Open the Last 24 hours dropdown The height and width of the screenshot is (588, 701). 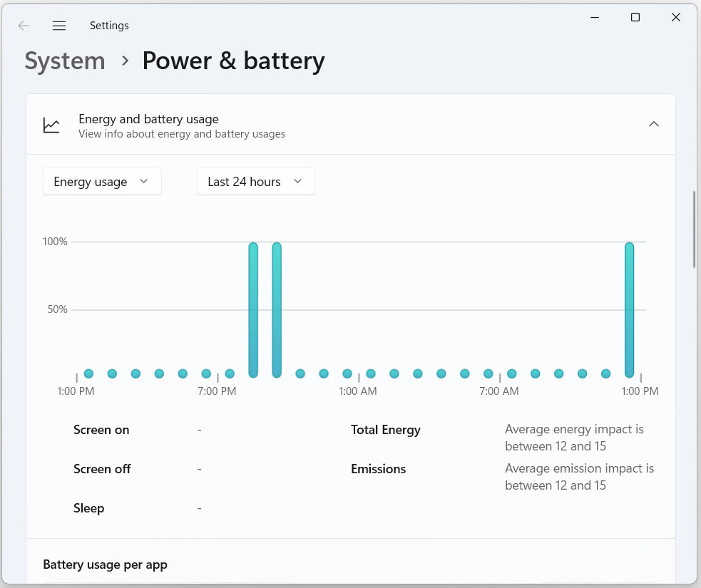[255, 182]
